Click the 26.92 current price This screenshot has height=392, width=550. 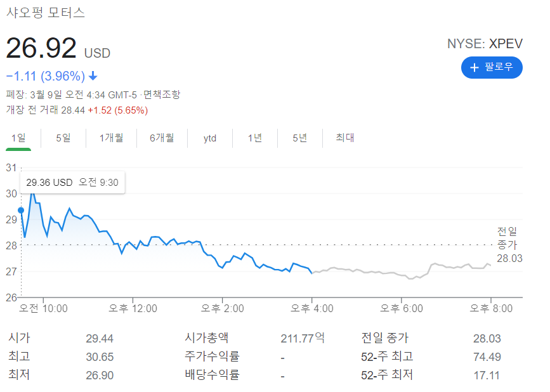41,48
